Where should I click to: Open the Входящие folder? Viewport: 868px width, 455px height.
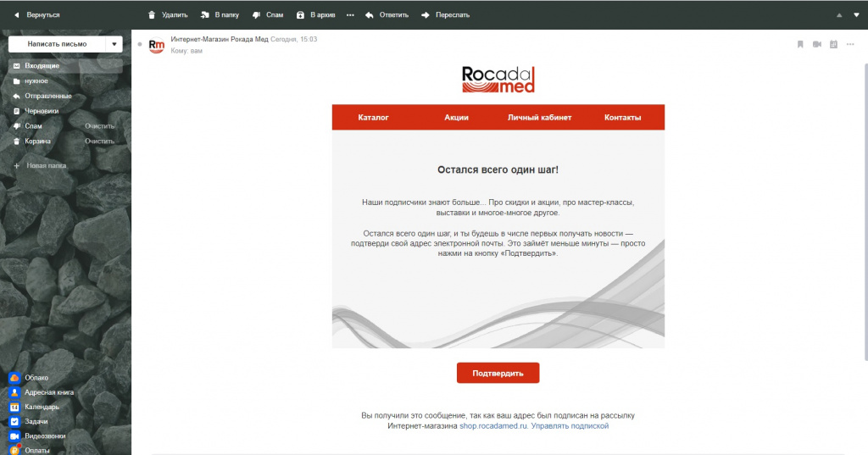(65, 65)
